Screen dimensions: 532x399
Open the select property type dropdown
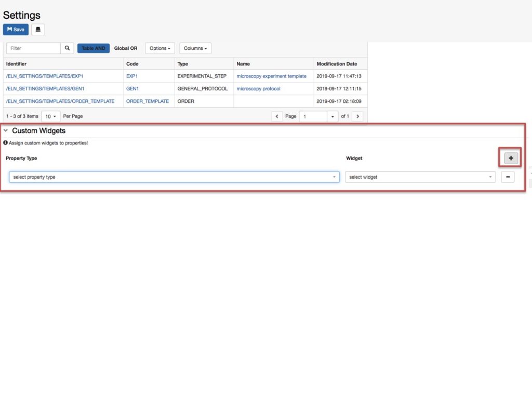tap(174, 177)
